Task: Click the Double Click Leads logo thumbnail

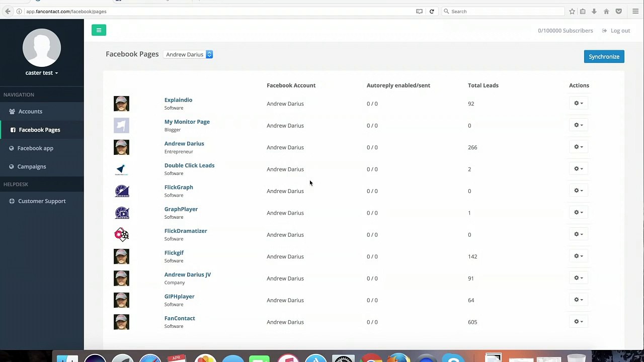Action: [121, 169]
